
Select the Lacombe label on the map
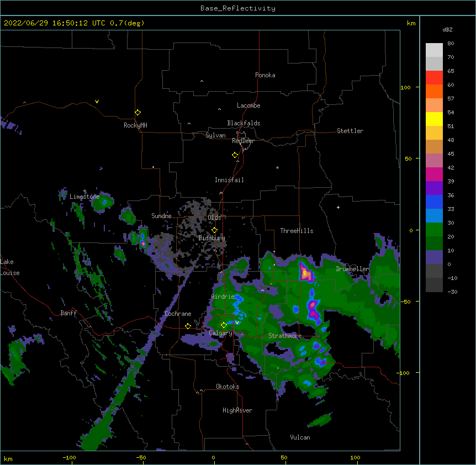click(248, 105)
